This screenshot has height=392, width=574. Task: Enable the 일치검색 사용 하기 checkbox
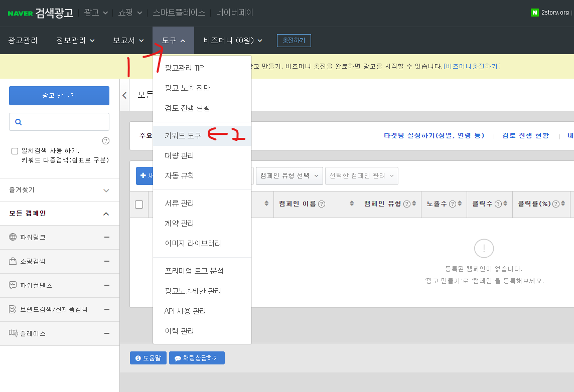(x=15, y=151)
